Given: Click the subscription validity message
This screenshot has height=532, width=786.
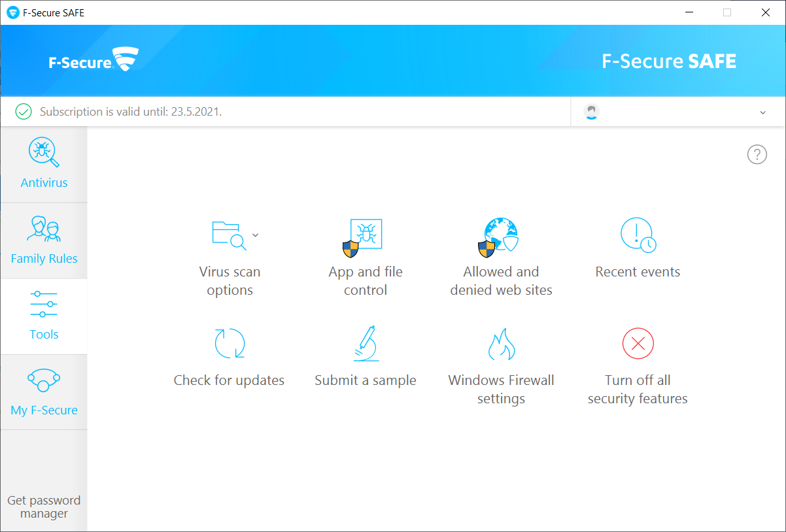Looking at the screenshot, I should (129, 111).
